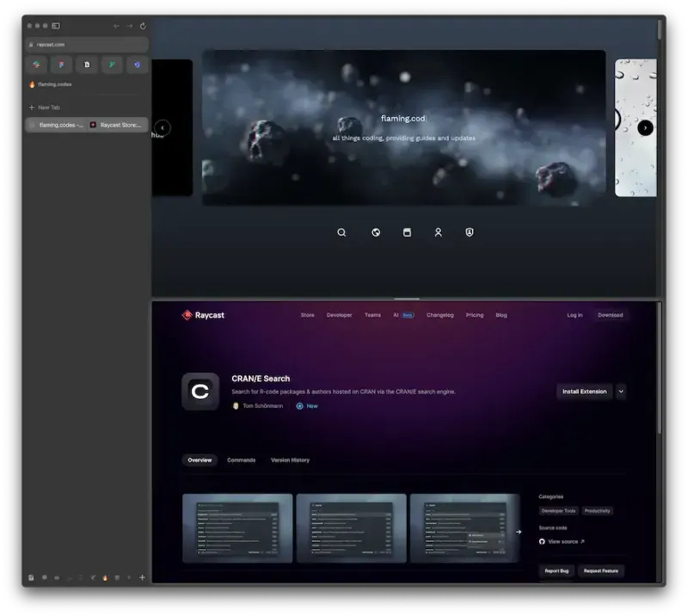This screenshot has width=688, height=616.
Task: Click the Report Bug button
Action: 556,571
